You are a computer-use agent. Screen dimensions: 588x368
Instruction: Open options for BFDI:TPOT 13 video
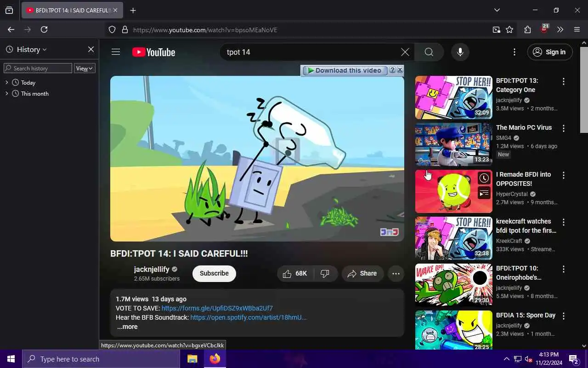[x=564, y=81]
